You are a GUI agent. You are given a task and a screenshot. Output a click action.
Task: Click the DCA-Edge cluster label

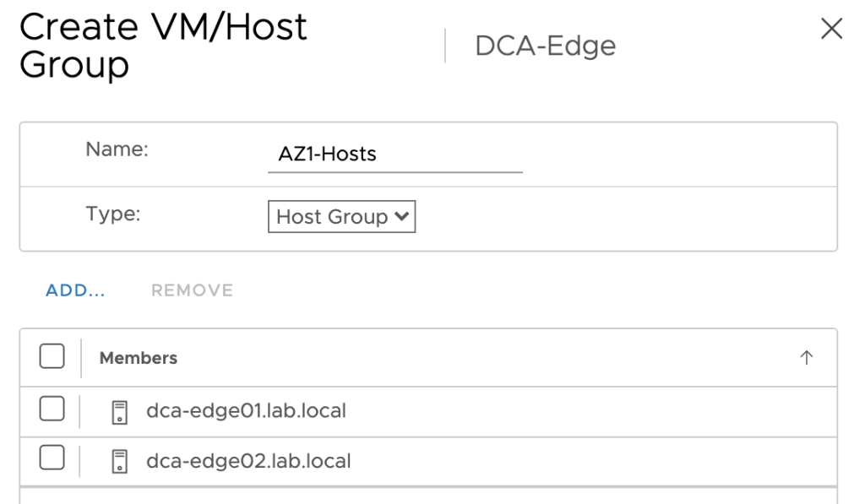click(x=545, y=46)
